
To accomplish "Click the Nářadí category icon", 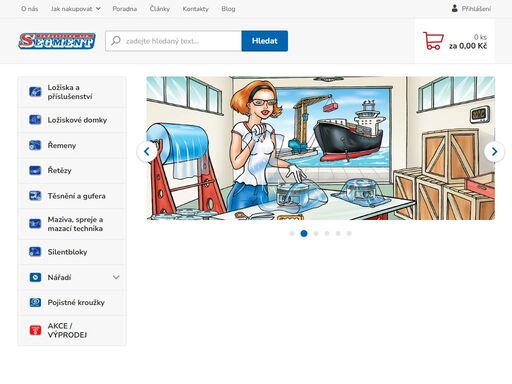I will click(35, 277).
